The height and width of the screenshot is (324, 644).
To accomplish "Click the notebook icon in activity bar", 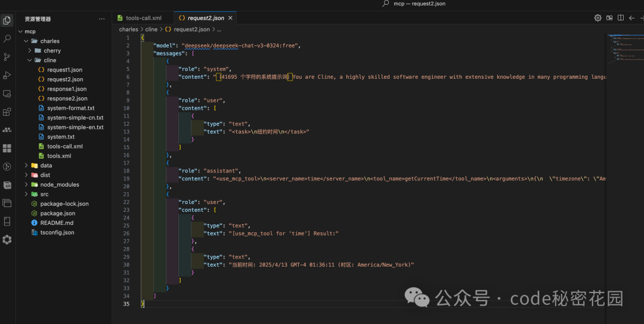I will coord(7,221).
